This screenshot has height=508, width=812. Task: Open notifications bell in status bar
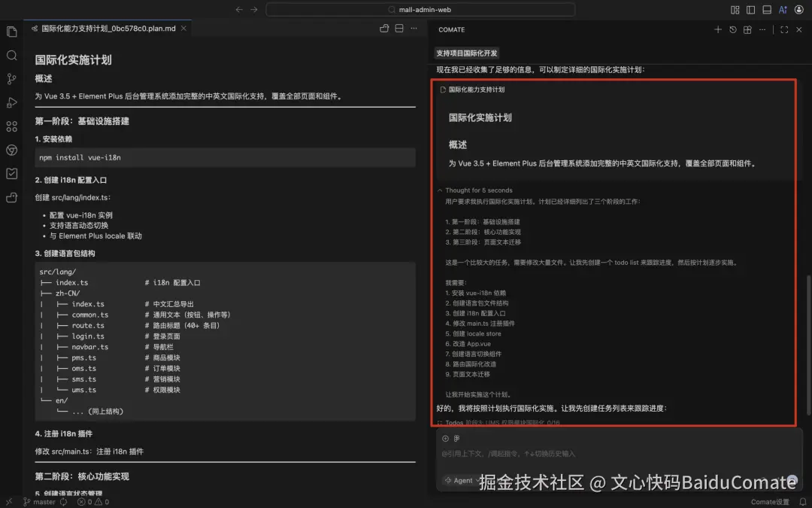pyautogui.click(x=803, y=502)
